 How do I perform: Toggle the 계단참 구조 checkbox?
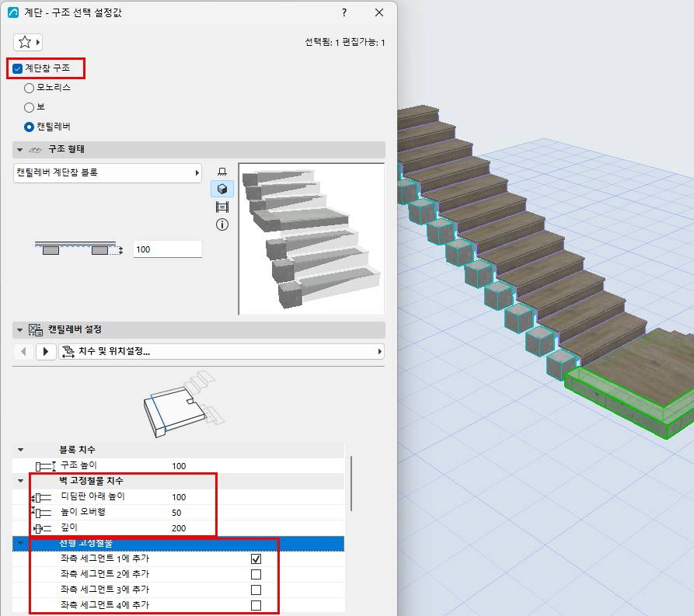click(x=18, y=68)
